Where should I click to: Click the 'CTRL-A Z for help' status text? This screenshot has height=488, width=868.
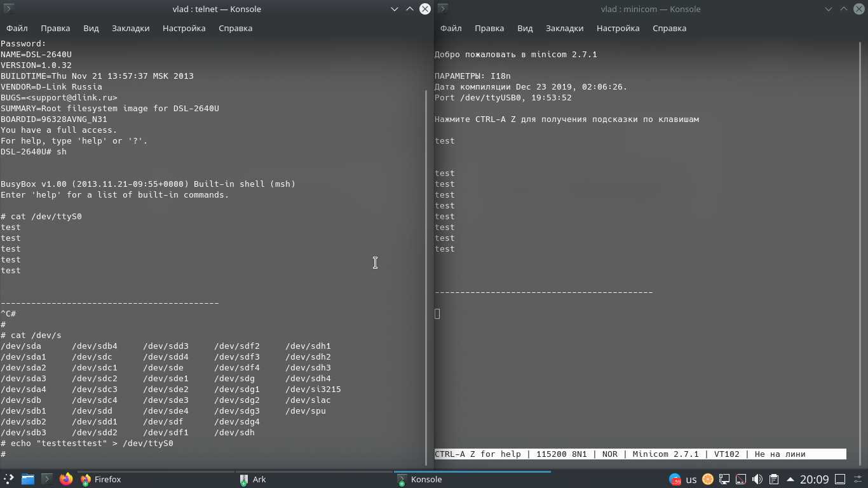coord(478,454)
